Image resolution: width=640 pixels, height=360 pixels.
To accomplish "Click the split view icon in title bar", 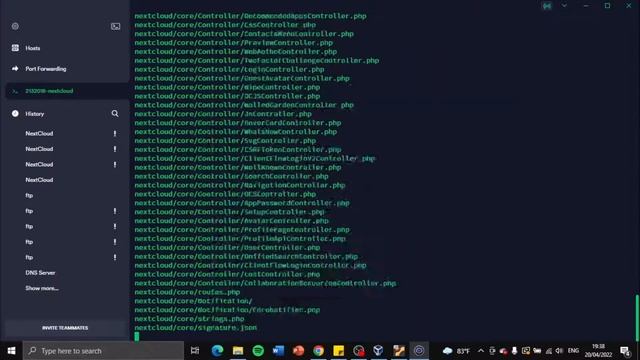I will click(x=547, y=6).
